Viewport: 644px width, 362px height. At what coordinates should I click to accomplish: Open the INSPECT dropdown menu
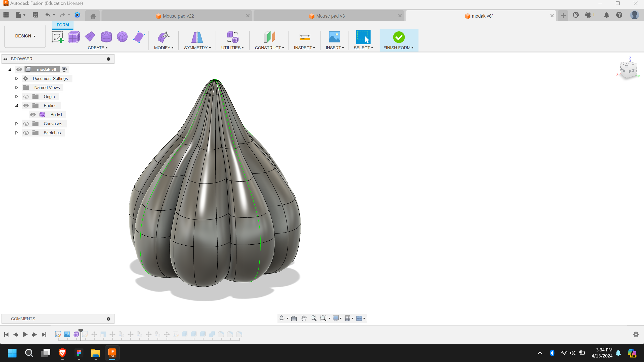[x=304, y=48]
